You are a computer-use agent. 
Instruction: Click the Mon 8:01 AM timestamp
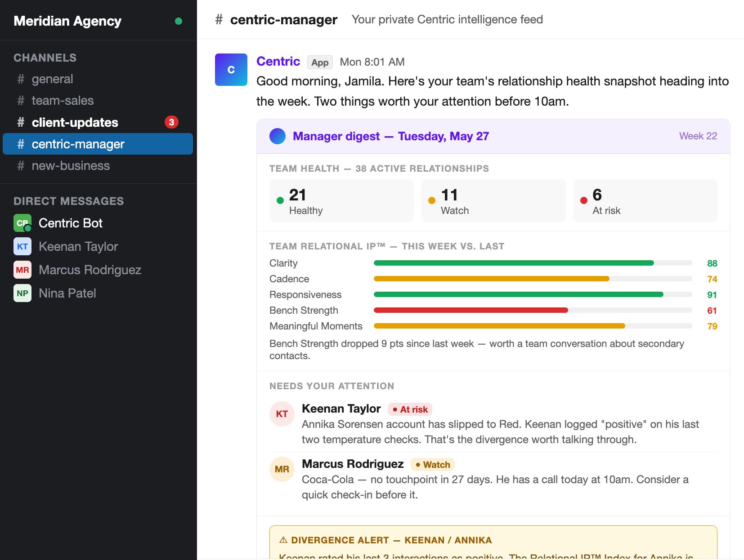click(372, 62)
